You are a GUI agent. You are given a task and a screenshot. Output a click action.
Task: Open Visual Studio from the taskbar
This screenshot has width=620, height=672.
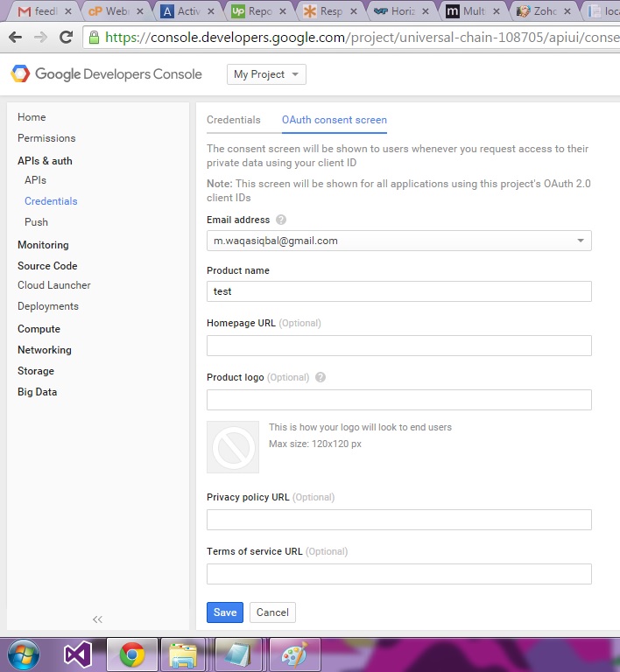click(x=78, y=654)
